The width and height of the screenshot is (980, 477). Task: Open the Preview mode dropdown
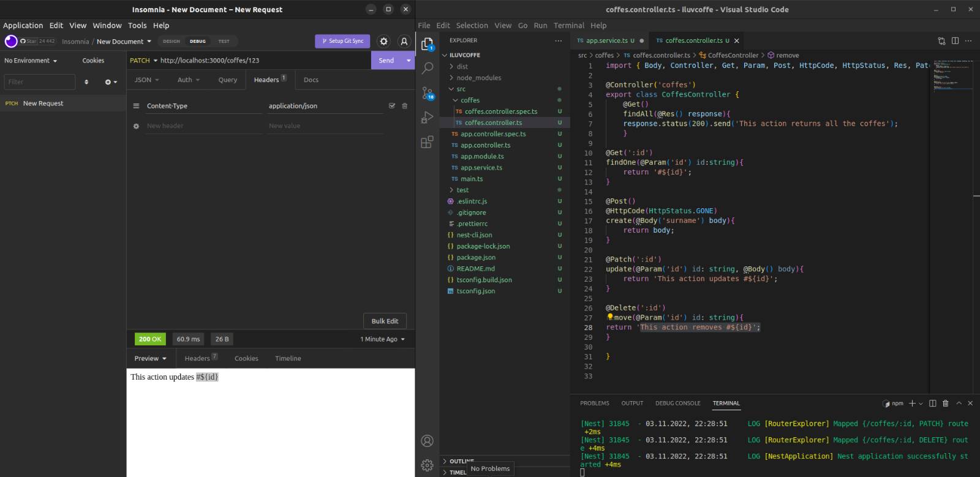(151, 358)
